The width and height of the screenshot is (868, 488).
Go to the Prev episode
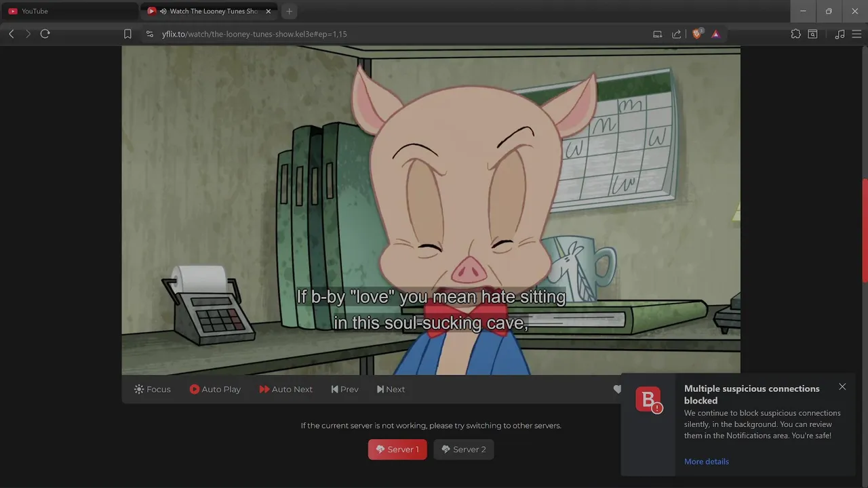pyautogui.click(x=344, y=389)
